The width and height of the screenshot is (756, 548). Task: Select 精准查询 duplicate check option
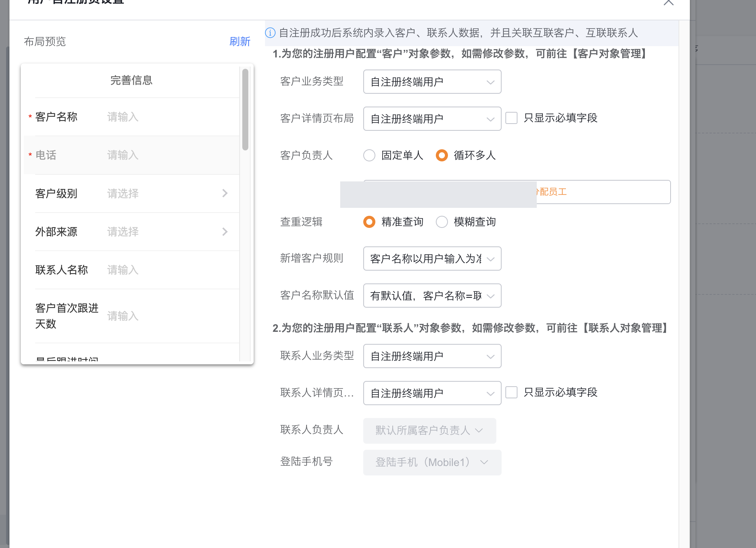coord(369,222)
